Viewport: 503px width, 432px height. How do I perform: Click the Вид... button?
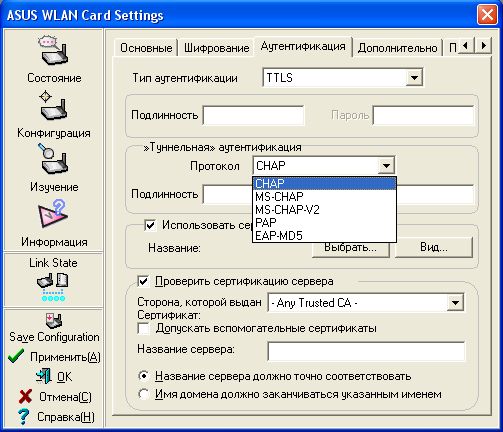434,247
